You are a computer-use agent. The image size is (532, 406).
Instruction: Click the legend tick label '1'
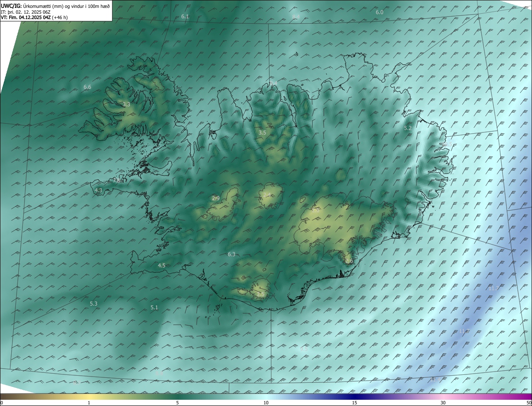[x=89, y=403]
